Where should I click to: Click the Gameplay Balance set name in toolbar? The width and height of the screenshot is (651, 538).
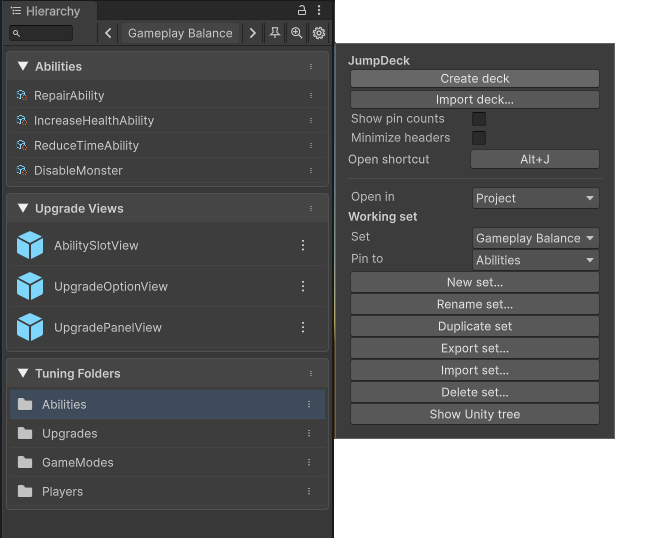point(180,33)
